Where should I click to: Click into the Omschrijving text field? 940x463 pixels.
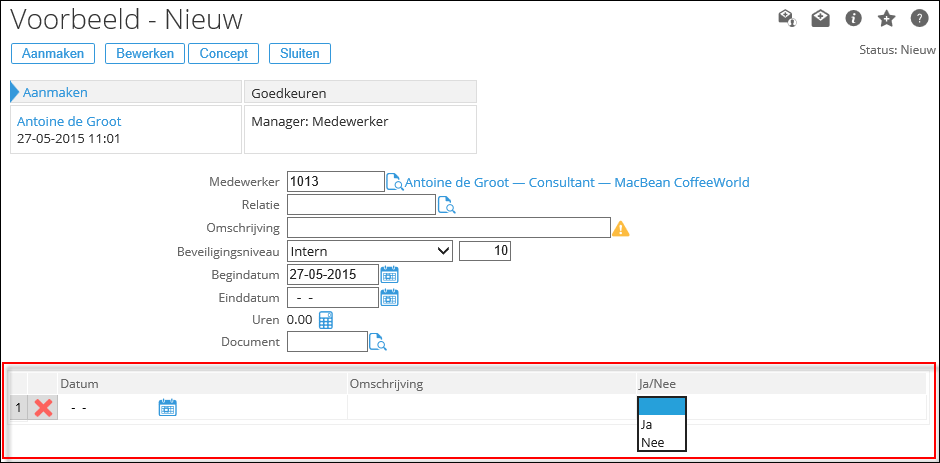[448, 228]
